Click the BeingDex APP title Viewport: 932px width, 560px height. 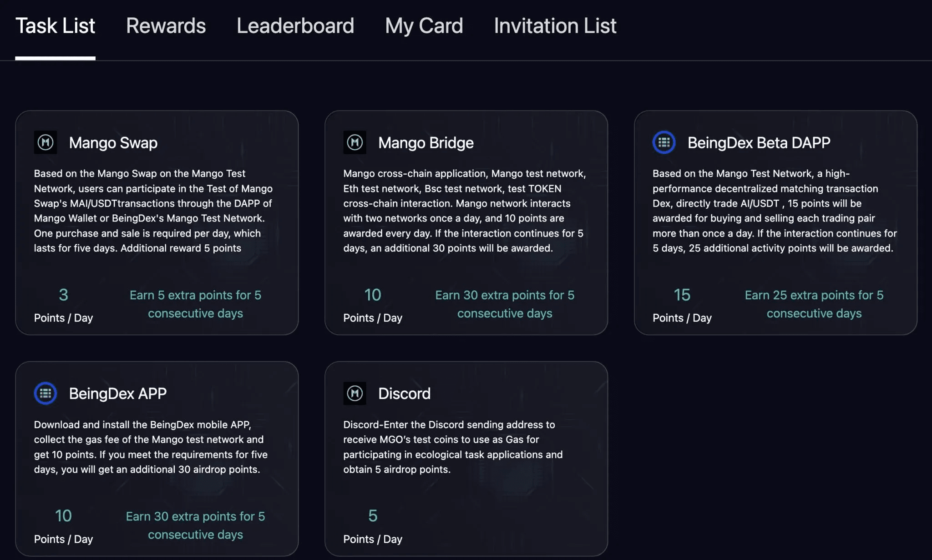tap(118, 394)
